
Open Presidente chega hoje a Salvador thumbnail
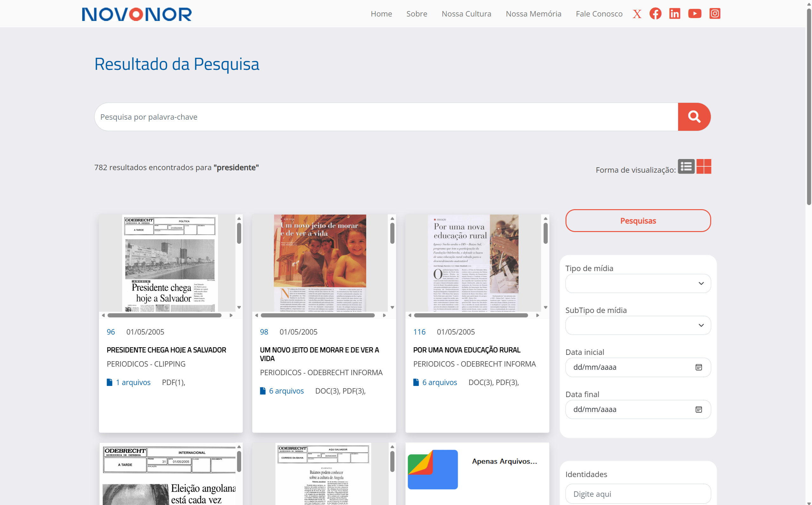[170, 263]
